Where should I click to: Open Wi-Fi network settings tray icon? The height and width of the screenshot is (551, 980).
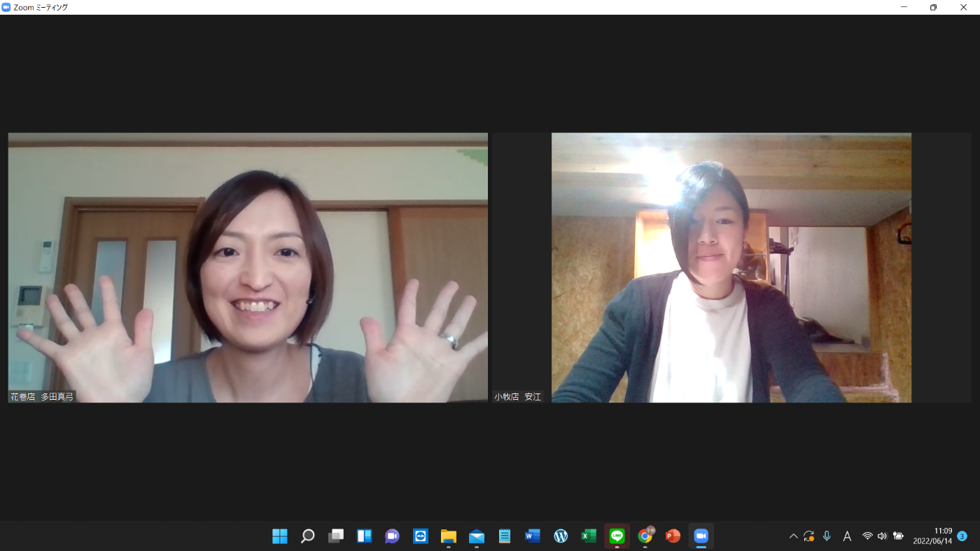[x=867, y=536]
